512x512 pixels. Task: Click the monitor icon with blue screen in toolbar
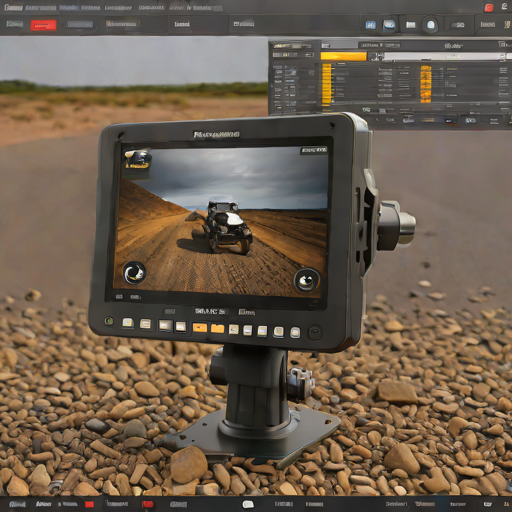click(x=389, y=25)
